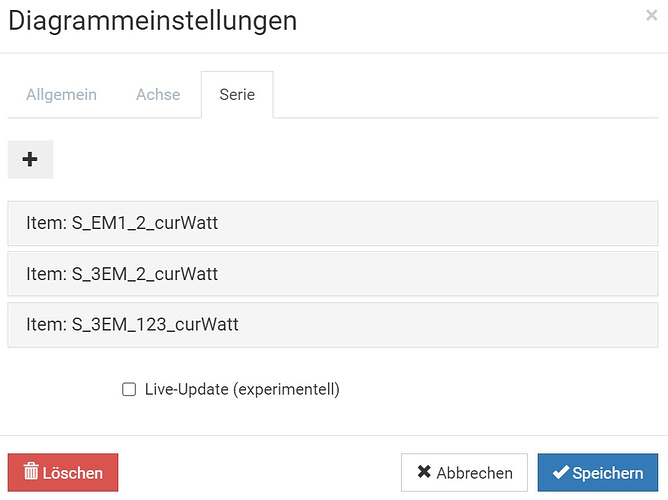Click the X icon beside Abbrechen
This screenshot has width=668, height=500.
pyautogui.click(x=425, y=473)
